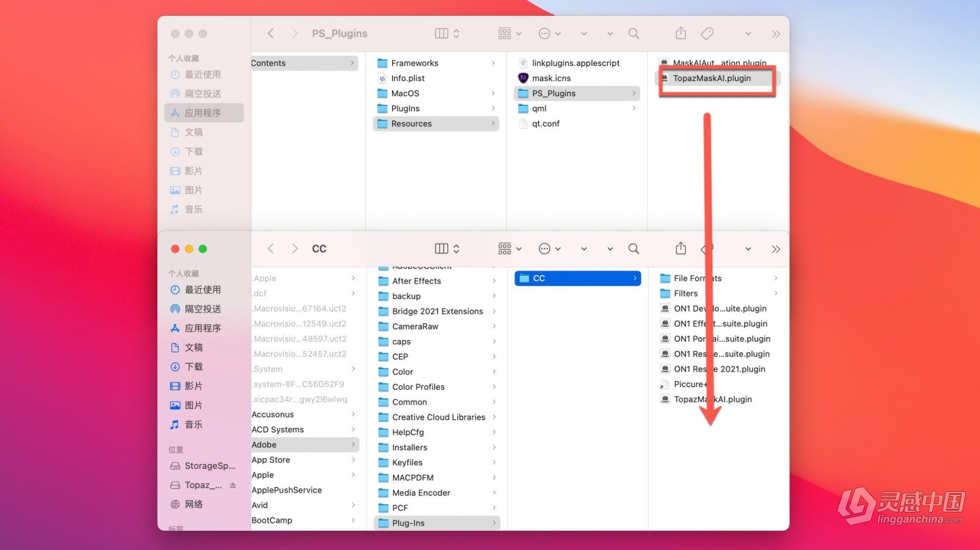Open the column view switcher in the PS_Plugins window
The height and width of the screenshot is (550, 980).
tap(447, 33)
